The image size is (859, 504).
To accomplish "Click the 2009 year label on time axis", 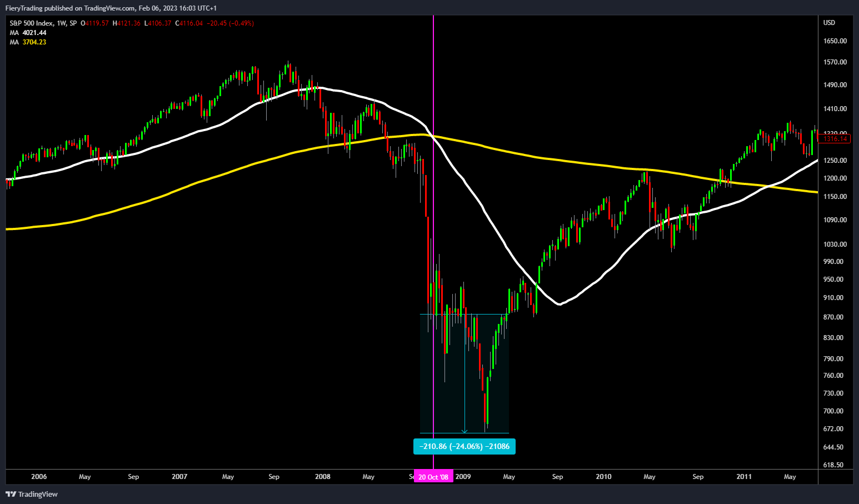I will point(463,477).
